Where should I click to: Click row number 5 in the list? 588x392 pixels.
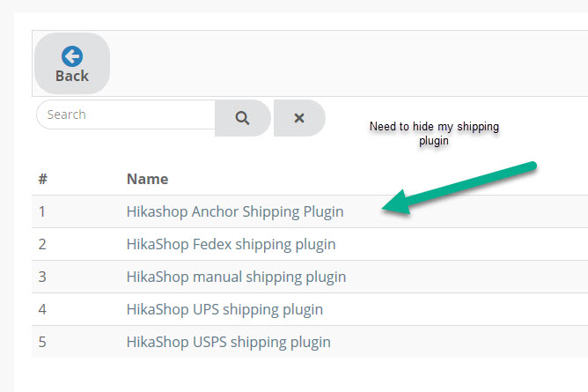point(42,342)
